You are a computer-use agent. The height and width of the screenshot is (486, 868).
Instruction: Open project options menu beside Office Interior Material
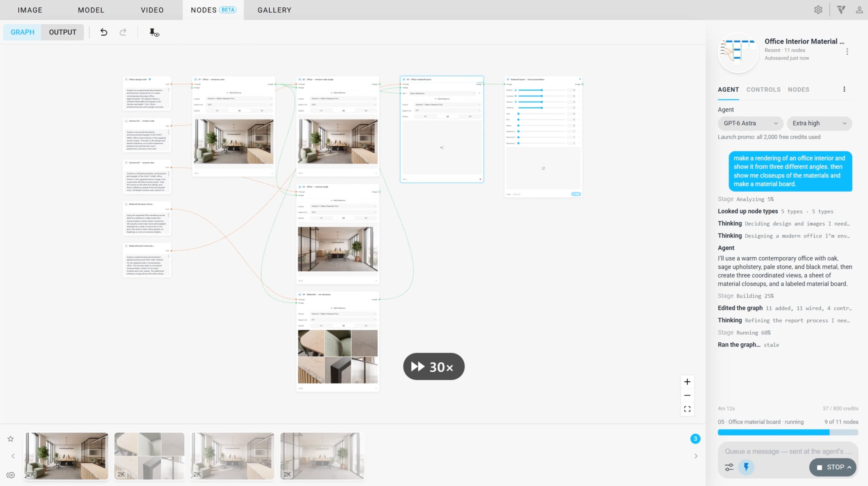pyautogui.click(x=847, y=52)
